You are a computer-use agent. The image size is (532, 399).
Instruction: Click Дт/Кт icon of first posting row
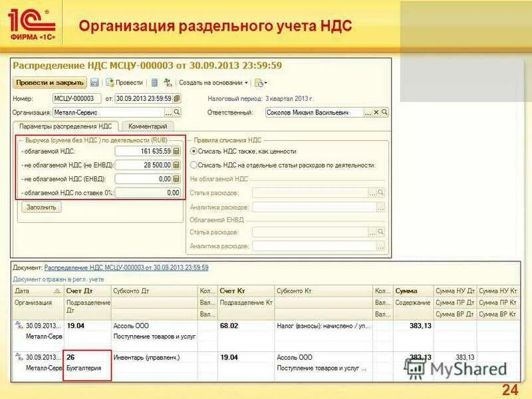(19, 325)
